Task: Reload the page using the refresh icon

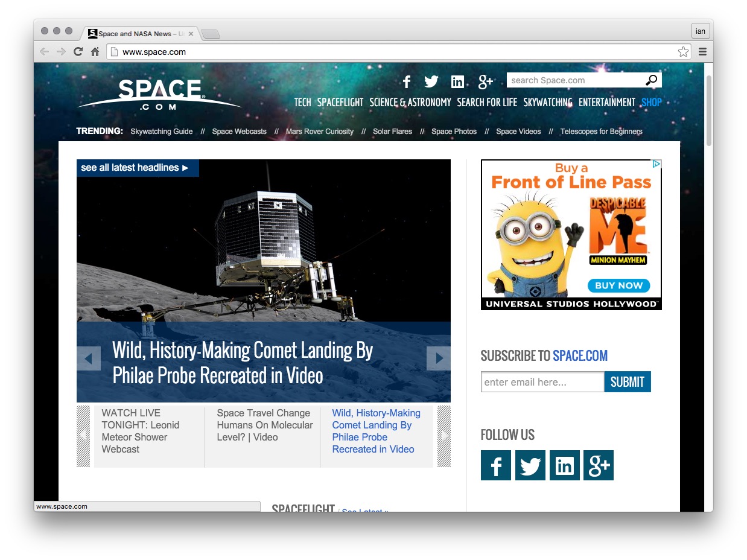Action: [x=78, y=52]
